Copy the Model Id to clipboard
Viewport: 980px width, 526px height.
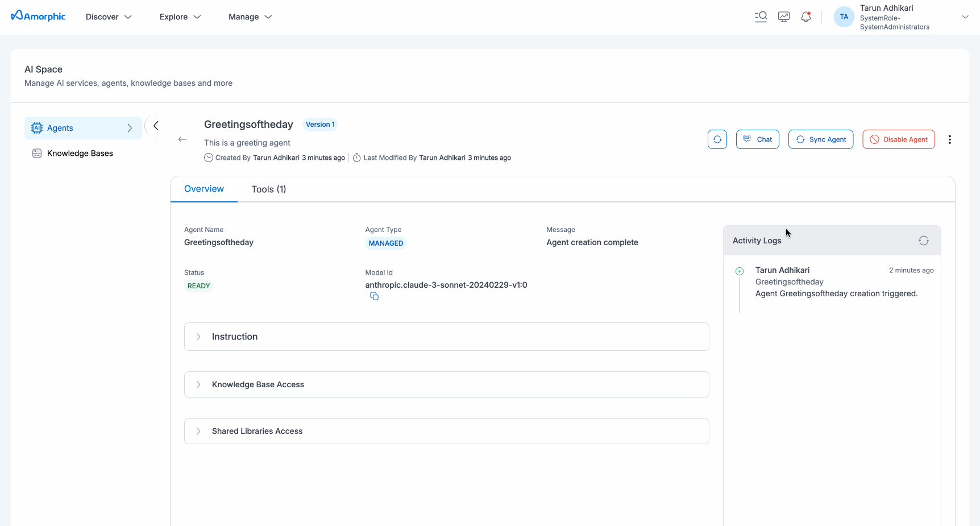click(x=374, y=296)
